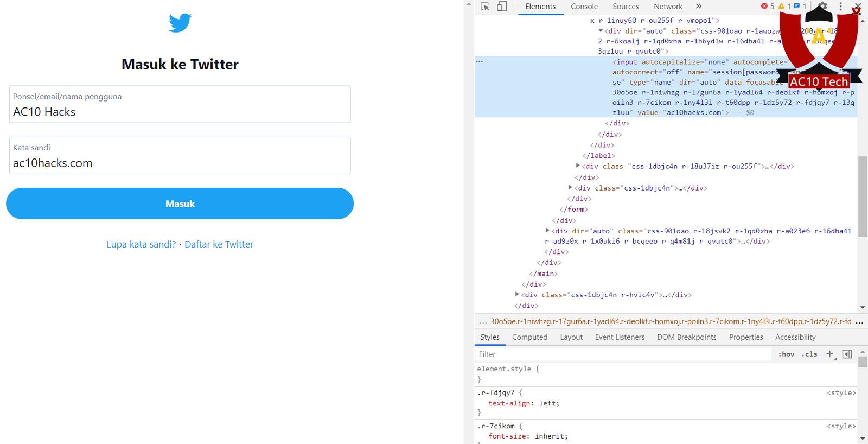Select the value="ac10hacks.com" attribute text
Screen dimensions: 868x444
coord(681,112)
